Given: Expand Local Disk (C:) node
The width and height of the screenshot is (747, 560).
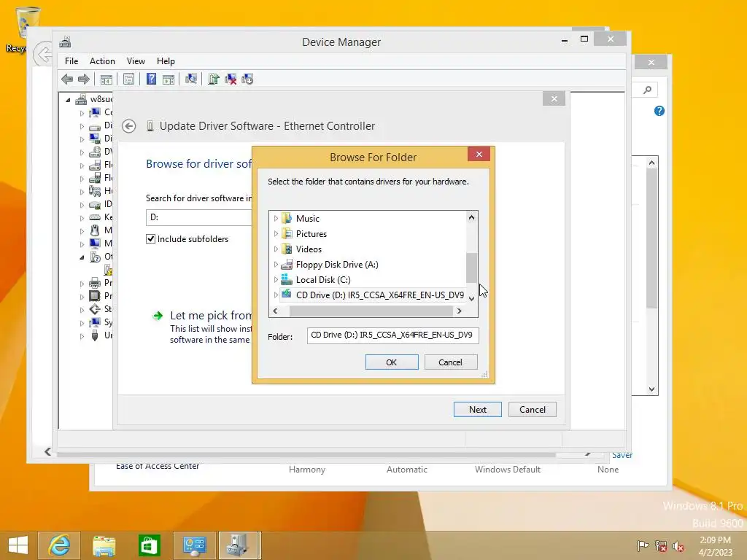Looking at the screenshot, I should 276,279.
